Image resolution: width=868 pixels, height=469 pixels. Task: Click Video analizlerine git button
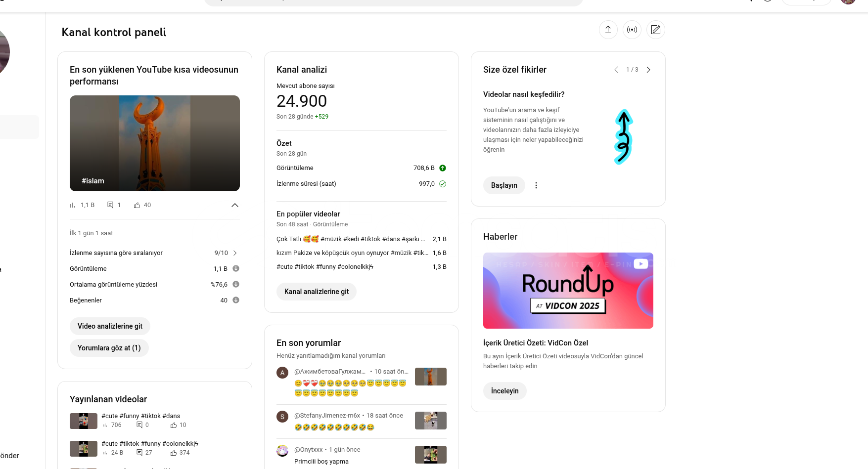[x=110, y=326]
